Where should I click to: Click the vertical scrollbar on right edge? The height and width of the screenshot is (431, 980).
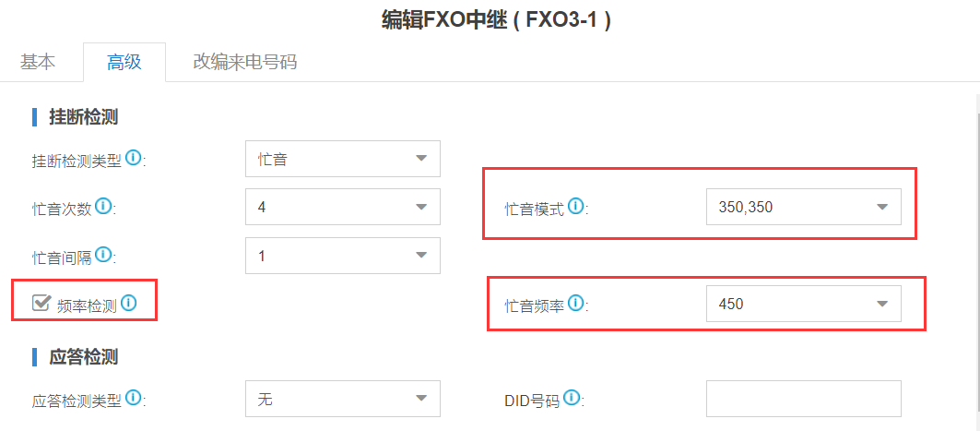976,263
